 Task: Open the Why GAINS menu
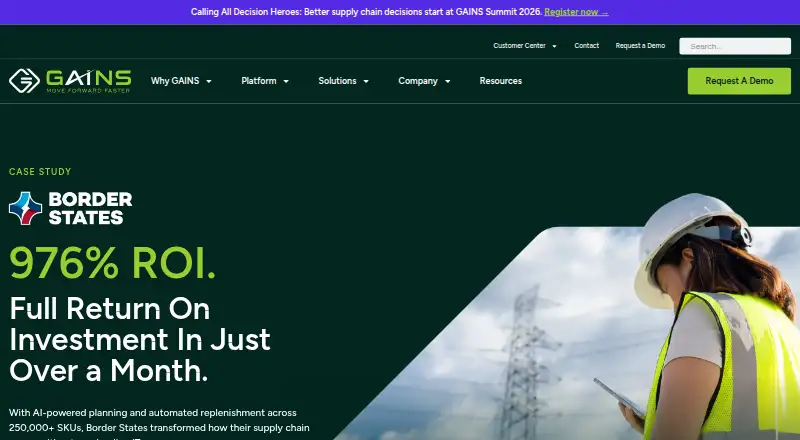pos(175,81)
